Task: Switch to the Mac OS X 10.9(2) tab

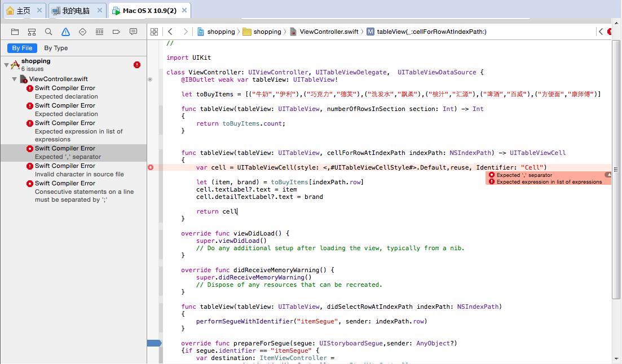Action: 149,11
